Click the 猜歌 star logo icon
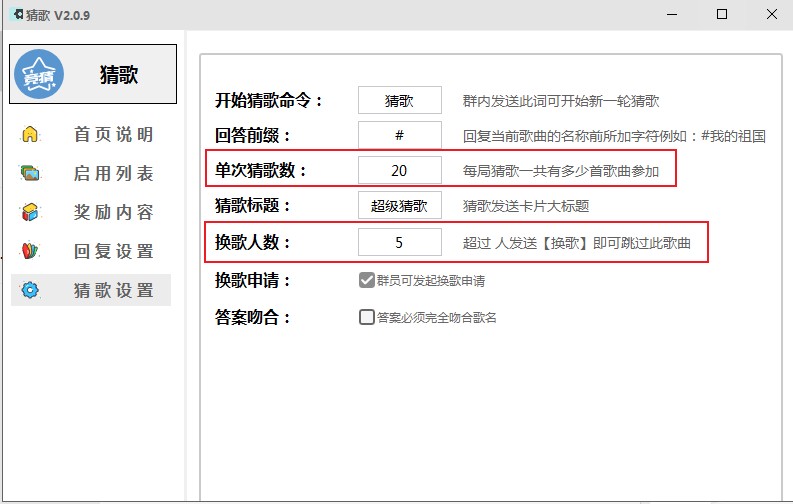The image size is (793, 504). click(39, 74)
